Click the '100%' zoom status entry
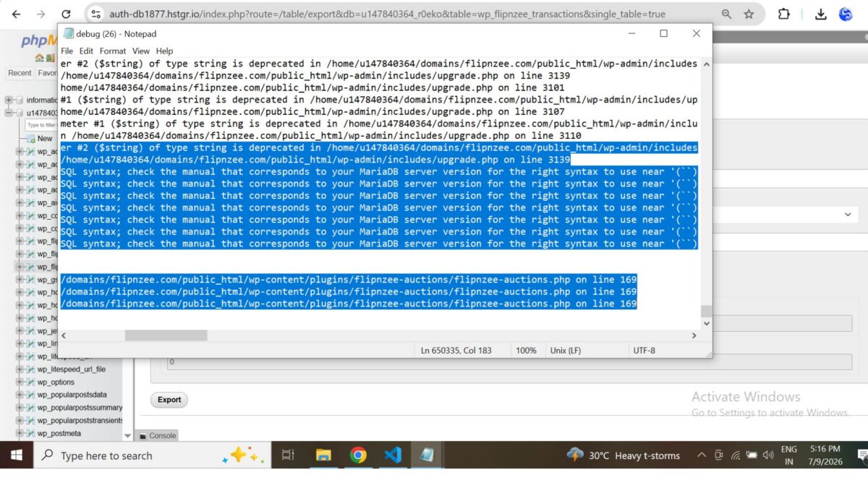Image resolution: width=868 pixels, height=488 pixels. pyautogui.click(x=526, y=351)
